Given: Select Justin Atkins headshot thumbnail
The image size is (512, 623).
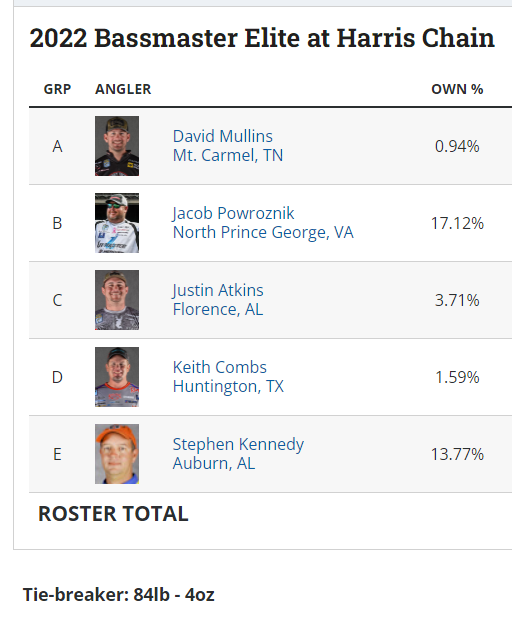Looking at the screenshot, I should coord(117,300).
